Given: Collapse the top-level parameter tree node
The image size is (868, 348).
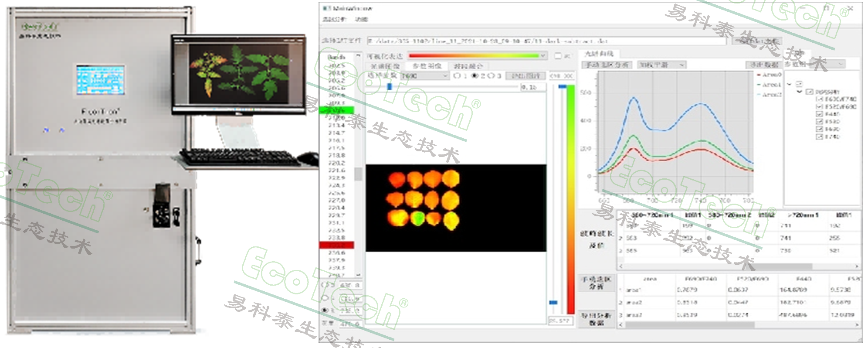Looking at the screenshot, I should [x=789, y=84].
